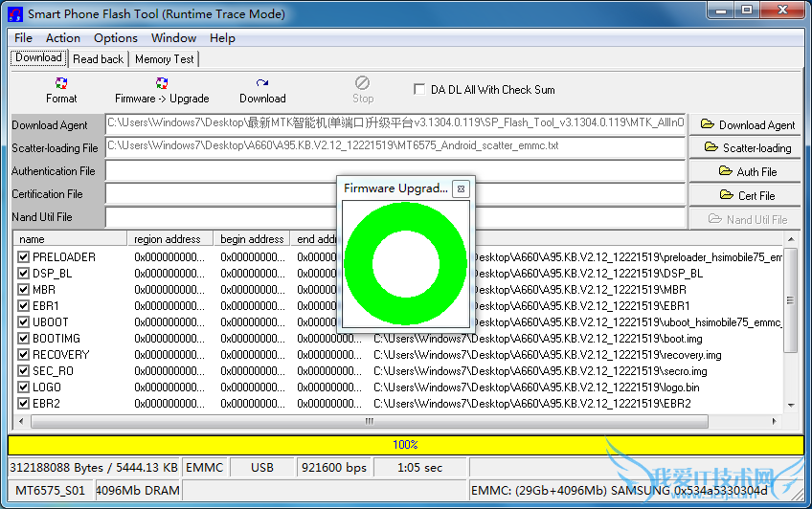The width and height of the screenshot is (812, 509).
Task: Click the horizontal scrollbar of partition list
Action: [369, 421]
